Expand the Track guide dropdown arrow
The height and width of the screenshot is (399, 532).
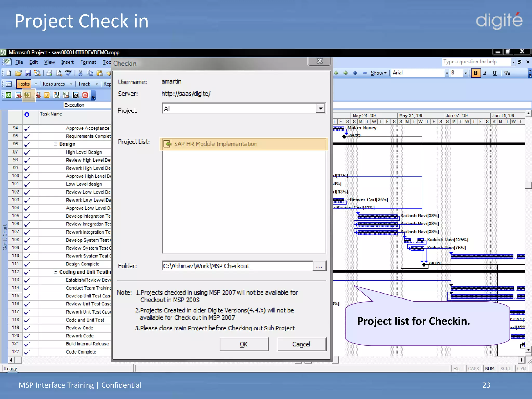(x=96, y=84)
